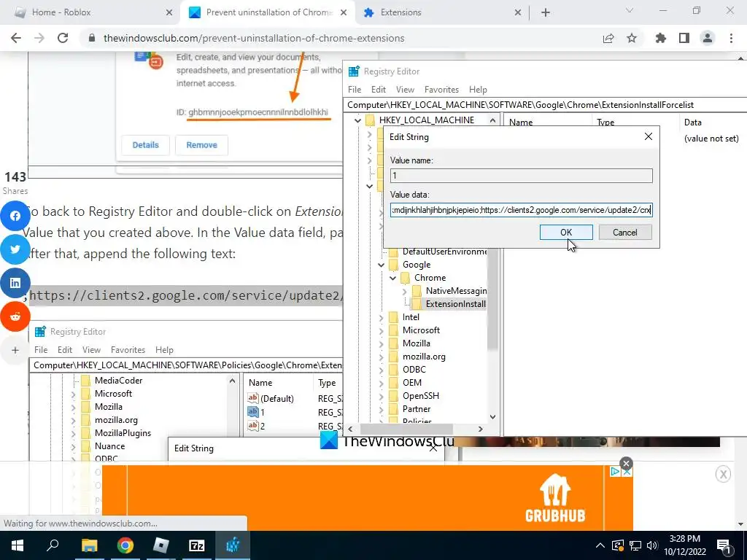The width and height of the screenshot is (747, 560).
Task: Open Roblox taskbar icon
Action: point(161,545)
